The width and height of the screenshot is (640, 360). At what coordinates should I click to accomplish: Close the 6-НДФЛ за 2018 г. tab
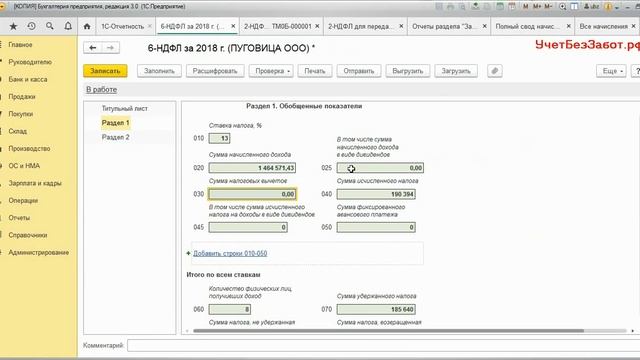pos(233,26)
